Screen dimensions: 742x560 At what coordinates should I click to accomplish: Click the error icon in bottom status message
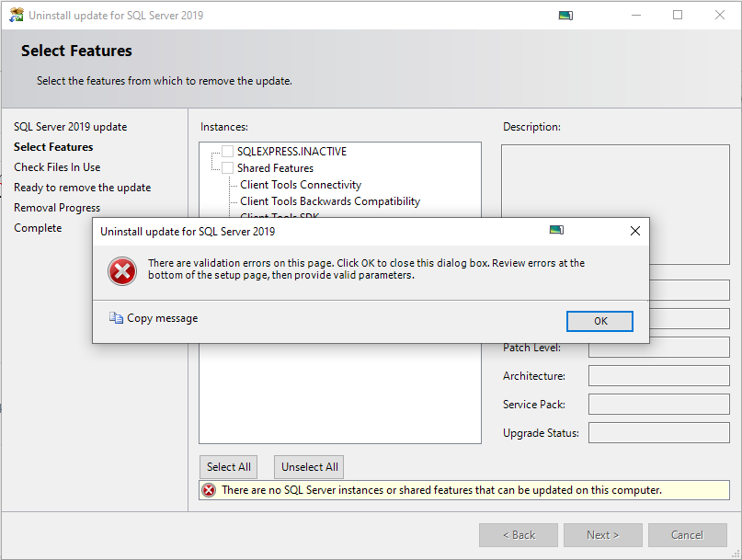[209, 490]
